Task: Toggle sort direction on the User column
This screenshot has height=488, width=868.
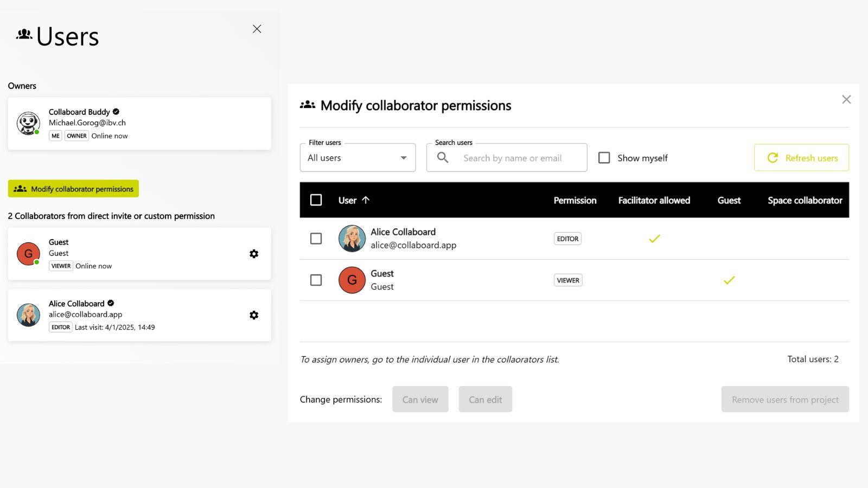Action: point(366,200)
